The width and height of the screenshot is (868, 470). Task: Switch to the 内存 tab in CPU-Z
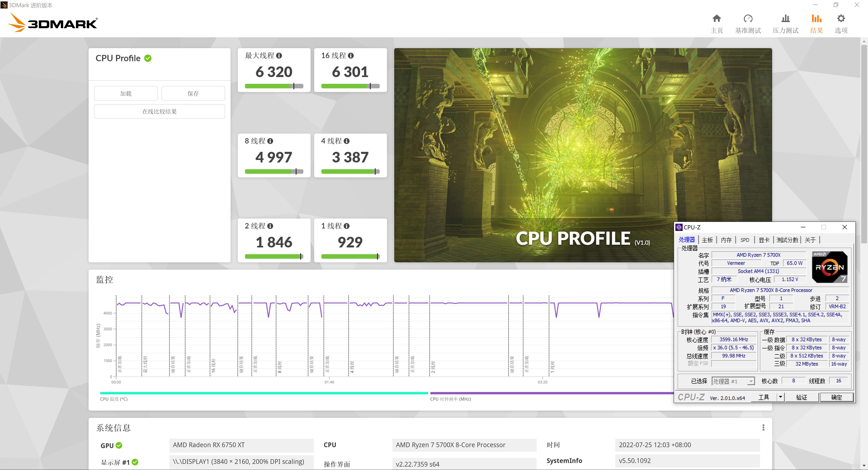click(x=726, y=240)
